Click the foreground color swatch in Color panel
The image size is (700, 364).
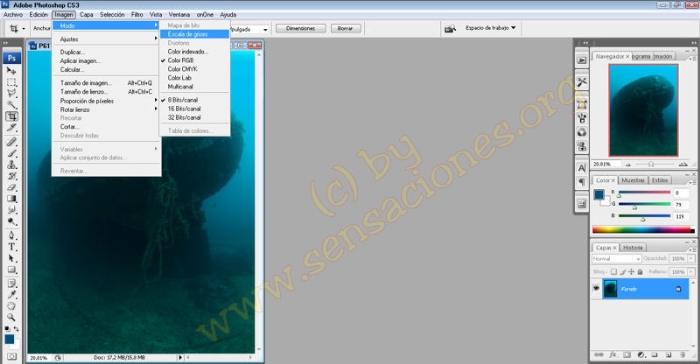[599, 195]
